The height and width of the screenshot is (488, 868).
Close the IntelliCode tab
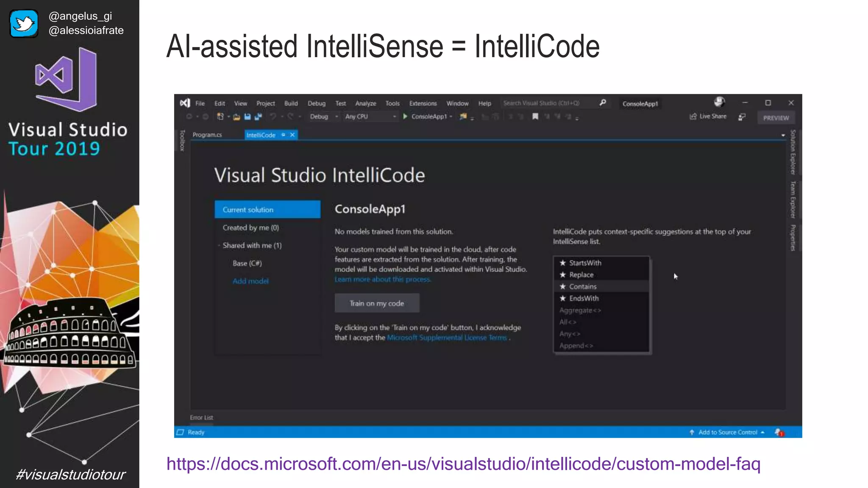point(292,135)
